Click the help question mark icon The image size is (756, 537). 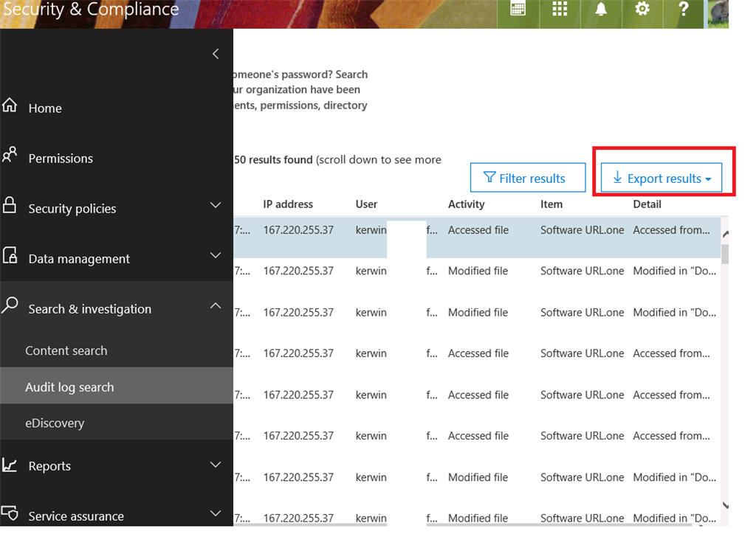point(683,9)
